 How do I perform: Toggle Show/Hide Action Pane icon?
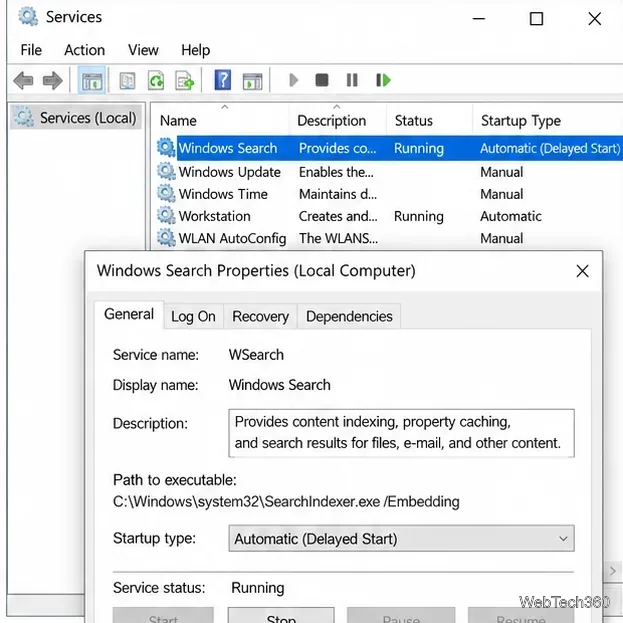[x=252, y=81]
